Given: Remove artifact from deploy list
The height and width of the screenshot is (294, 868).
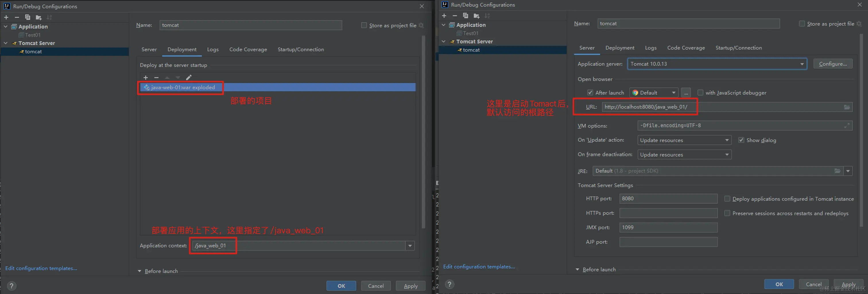Looking at the screenshot, I should pos(156,77).
